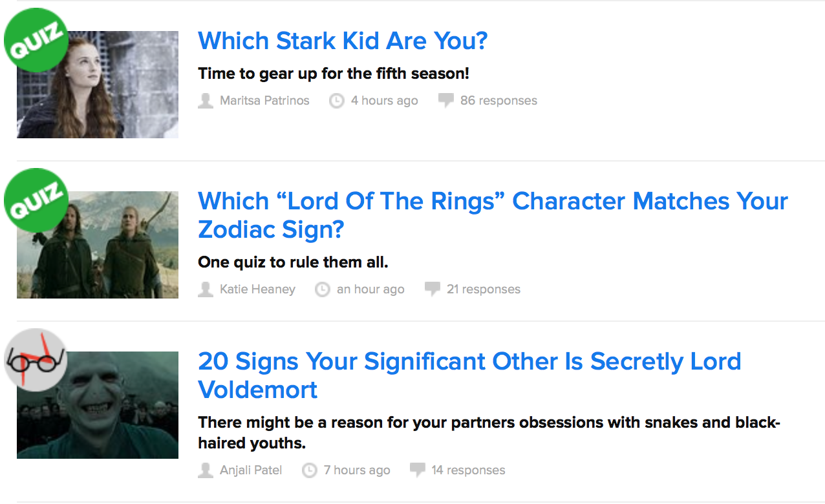825x504 pixels.
Task: Click the comment bubble icon beside "14 responses"
Action: (x=418, y=470)
